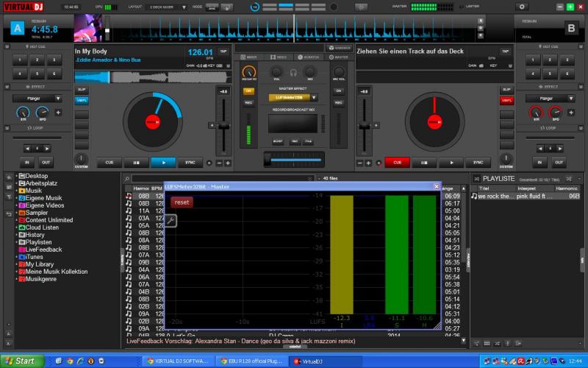
Task: Open the master effect selection dropdown
Action: [314, 97]
